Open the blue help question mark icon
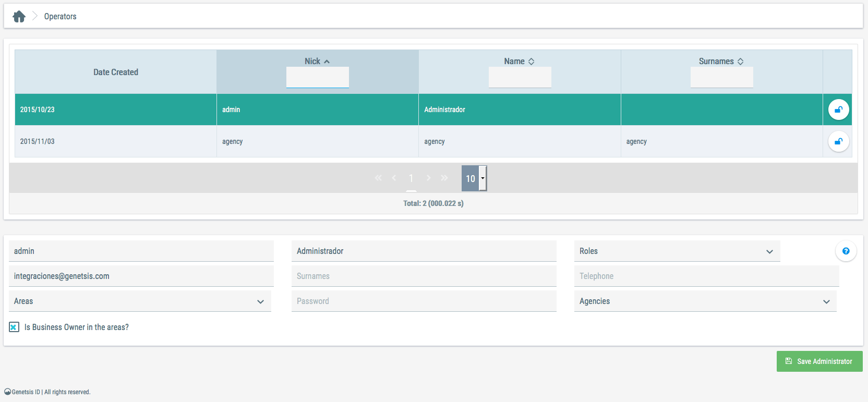The height and width of the screenshot is (402, 868). [x=846, y=251]
